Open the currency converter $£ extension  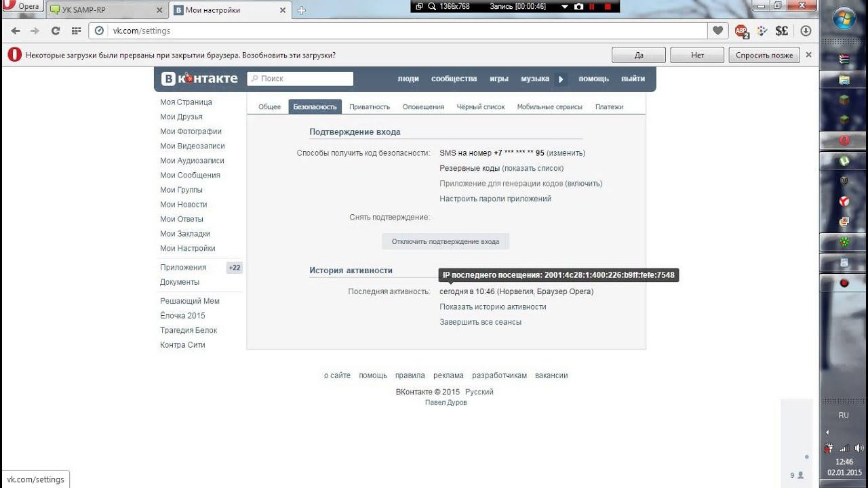[782, 30]
